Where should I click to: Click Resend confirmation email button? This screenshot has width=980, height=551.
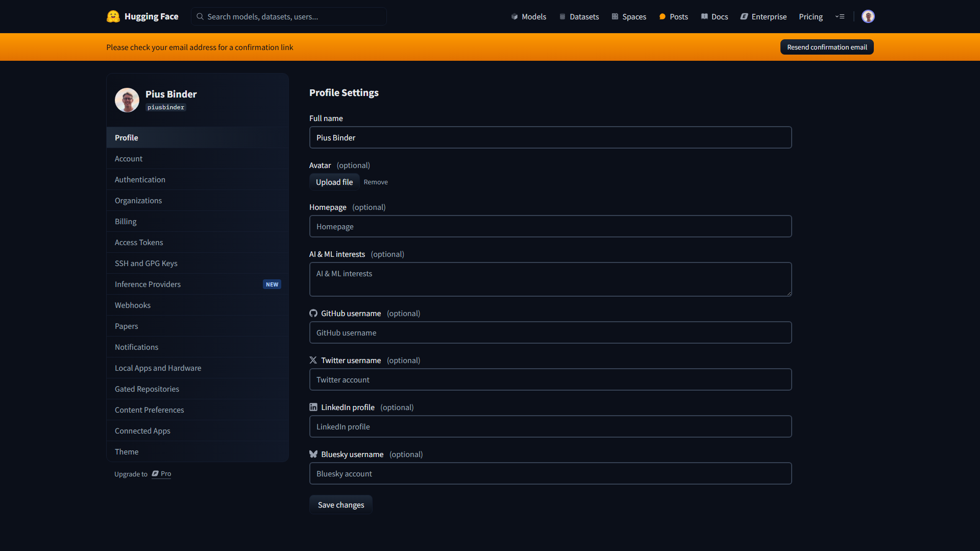(826, 47)
